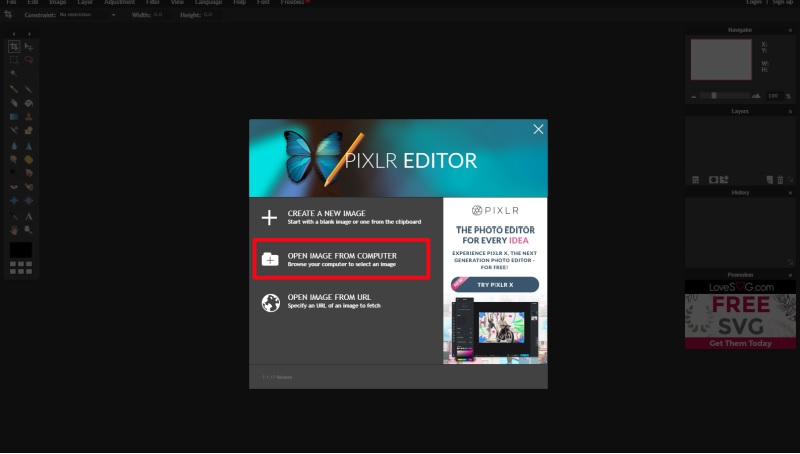The width and height of the screenshot is (800, 454).
Task: Select the Smudge finger tool
Action: (14, 160)
